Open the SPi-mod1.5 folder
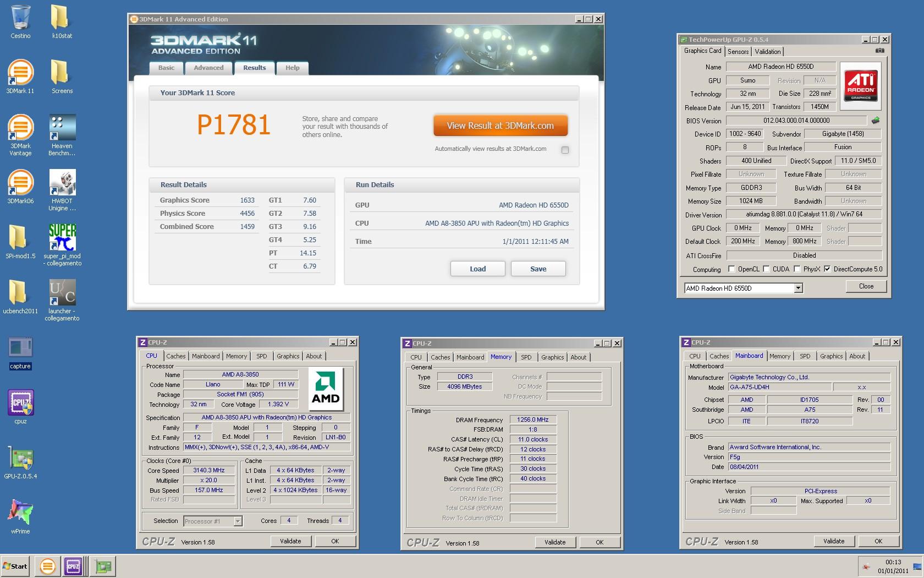 pos(20,242)
